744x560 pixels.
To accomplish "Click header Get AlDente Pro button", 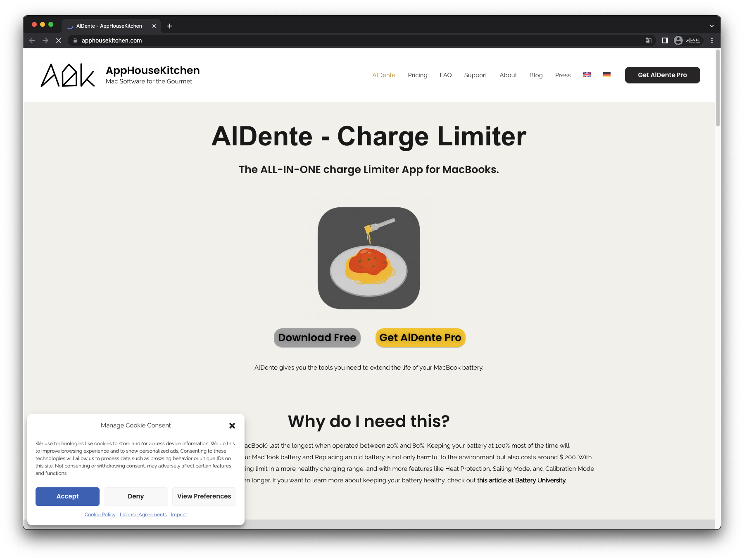I will click(662, 75).
